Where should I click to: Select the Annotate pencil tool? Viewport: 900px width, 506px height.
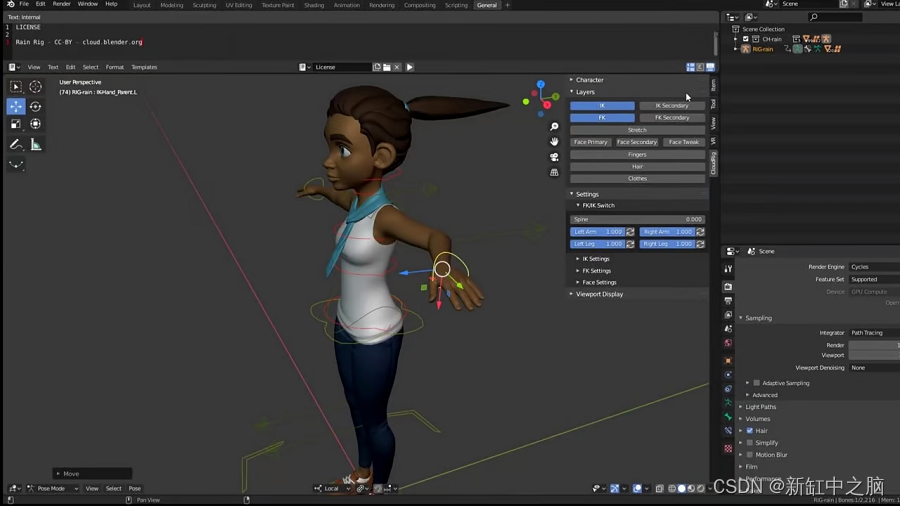pyautogui.click(x=15, y=145)
